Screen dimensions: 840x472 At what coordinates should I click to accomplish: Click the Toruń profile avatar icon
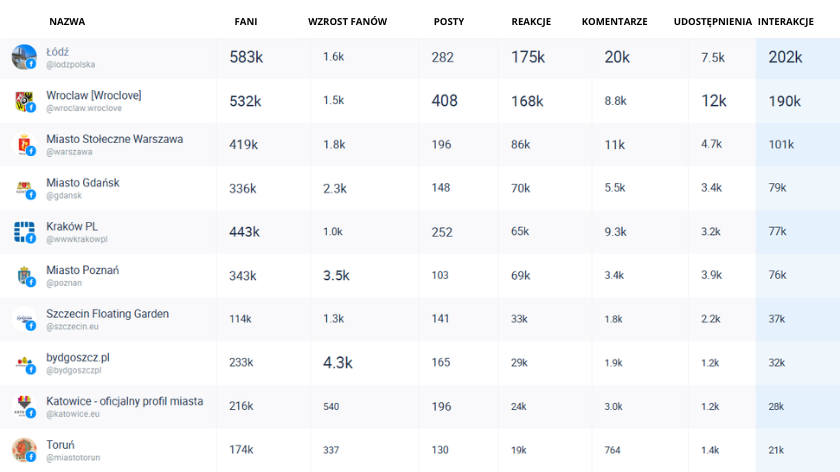click(24, 450)
